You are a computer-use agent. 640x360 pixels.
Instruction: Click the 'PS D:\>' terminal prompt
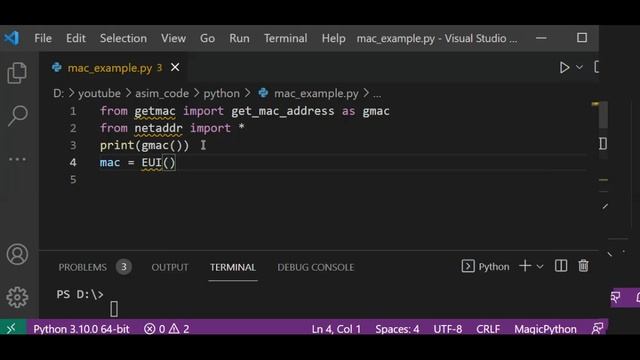(80, 294)
